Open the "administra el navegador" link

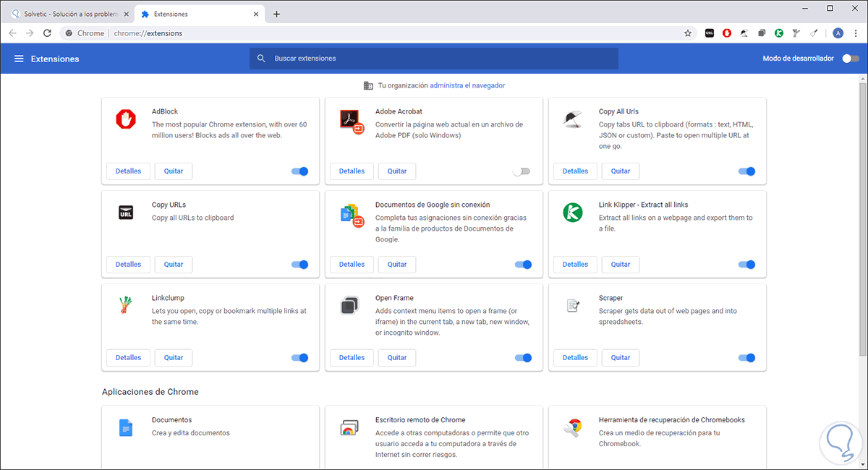tap(467, 85)
